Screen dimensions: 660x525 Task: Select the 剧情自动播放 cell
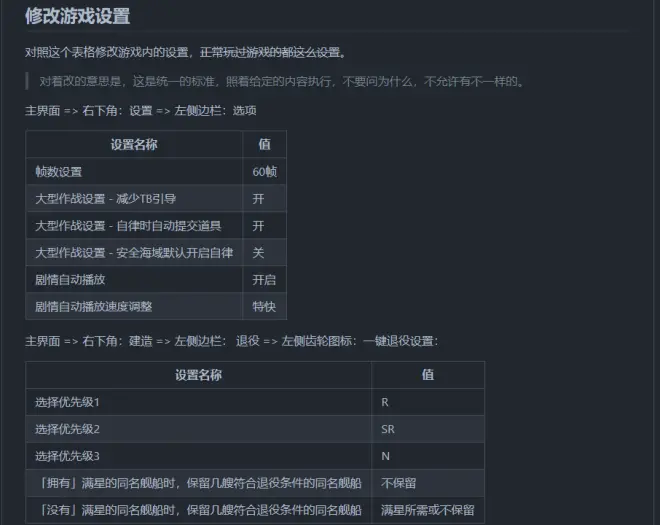pyautogui.click(x=134, y=280)
